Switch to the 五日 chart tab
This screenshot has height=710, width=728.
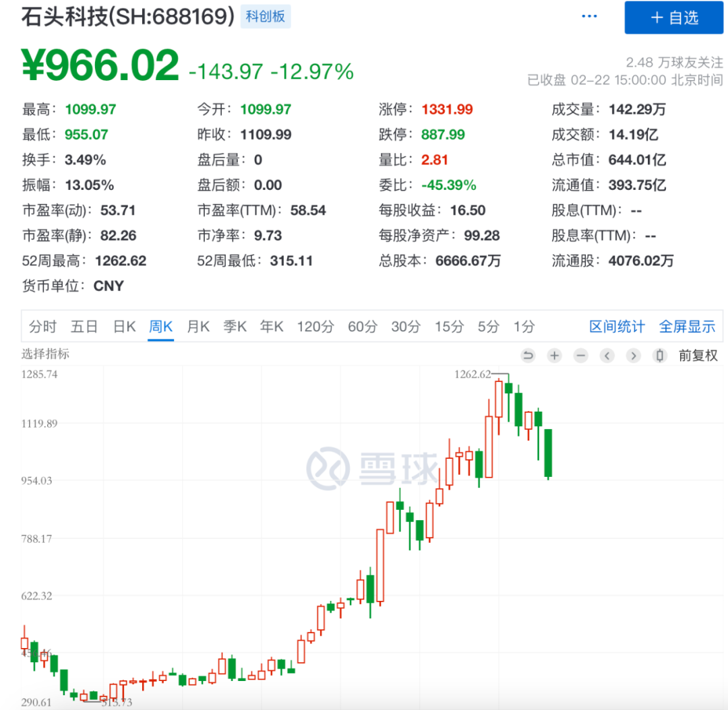[x=84, y=327]
